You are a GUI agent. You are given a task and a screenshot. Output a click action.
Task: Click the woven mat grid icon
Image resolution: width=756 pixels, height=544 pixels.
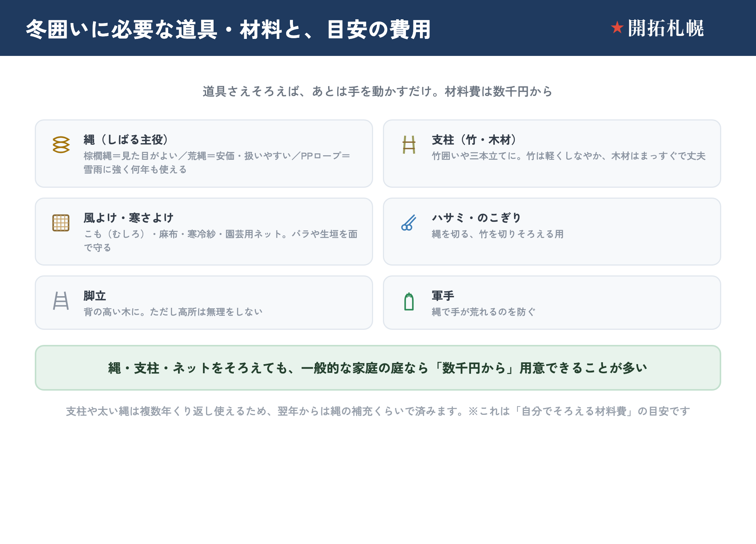click(61, 223)
